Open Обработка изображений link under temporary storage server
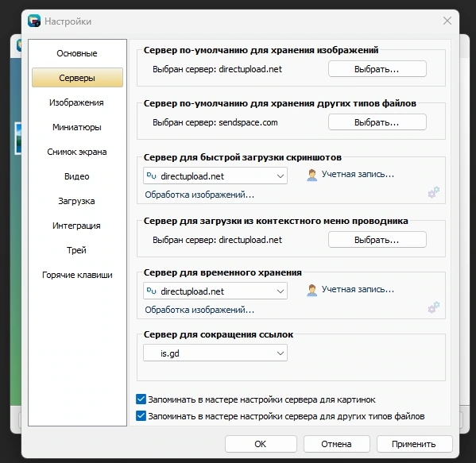Screen dimensions: 476x463 pyautogui.click(x=199, y=310)
